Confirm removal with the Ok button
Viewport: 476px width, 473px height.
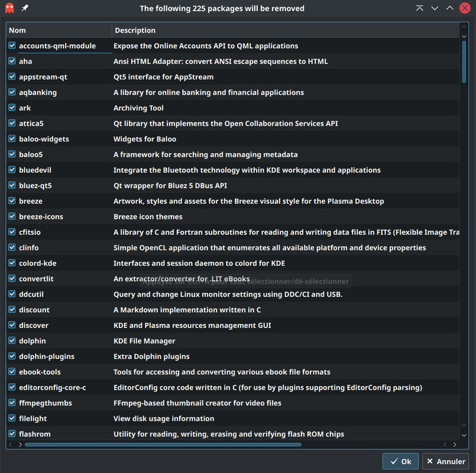point(400,461)
